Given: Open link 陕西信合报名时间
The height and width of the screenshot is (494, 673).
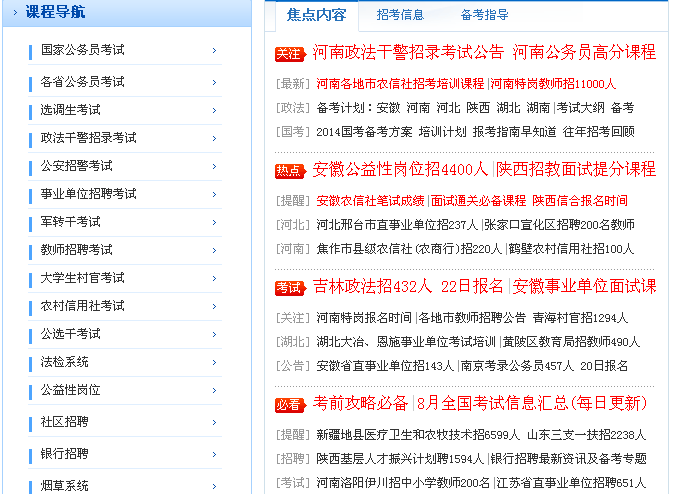Looking at the screenshot, I should pos(580,200).
